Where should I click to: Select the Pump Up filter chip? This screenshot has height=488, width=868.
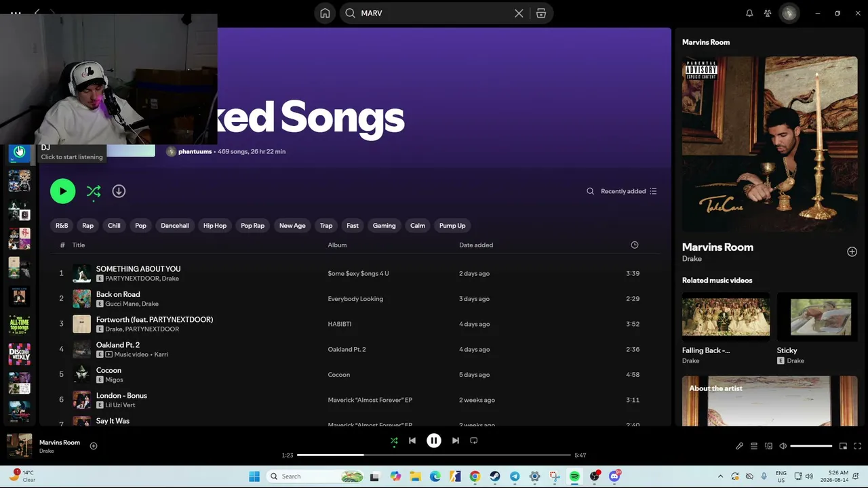[x=452, y=226]
